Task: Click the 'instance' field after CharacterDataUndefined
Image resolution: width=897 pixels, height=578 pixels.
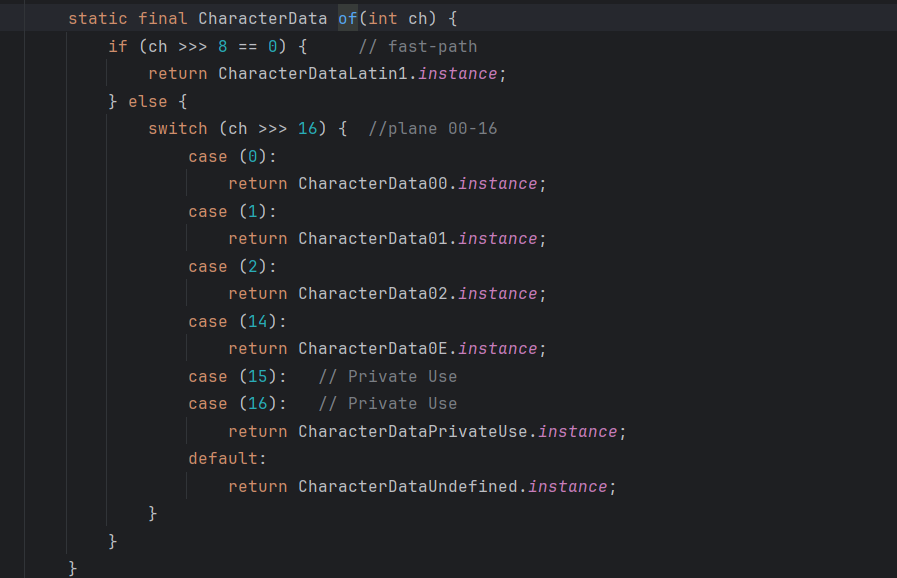Action: click(567, 486)
